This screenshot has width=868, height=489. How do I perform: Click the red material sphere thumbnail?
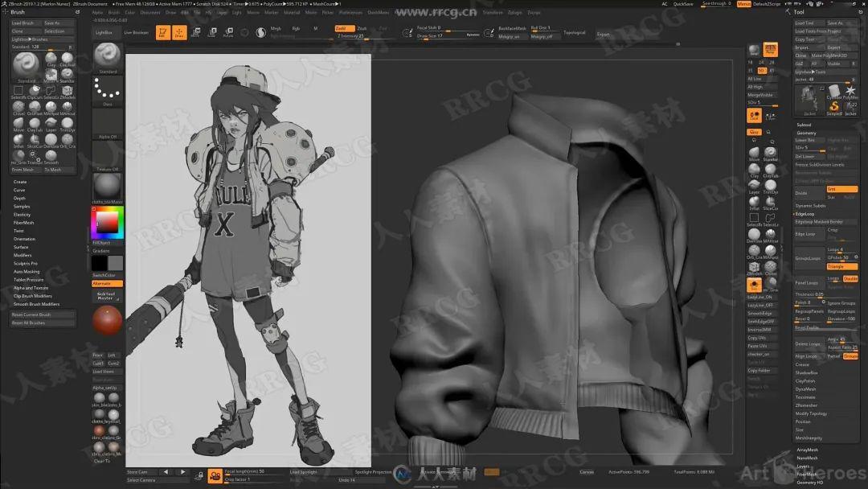click(x=107, y=321)
